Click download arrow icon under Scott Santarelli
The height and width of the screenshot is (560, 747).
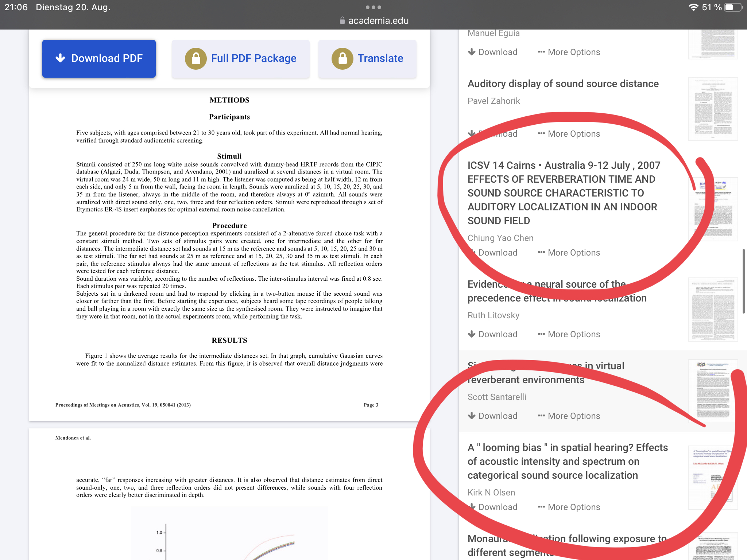[472, 416]
